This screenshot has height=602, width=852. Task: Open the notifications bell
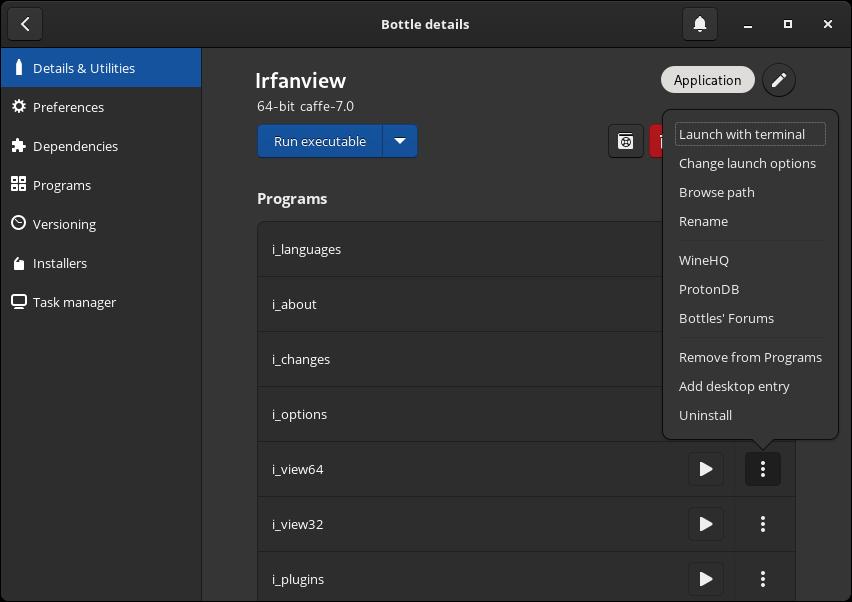700,24
